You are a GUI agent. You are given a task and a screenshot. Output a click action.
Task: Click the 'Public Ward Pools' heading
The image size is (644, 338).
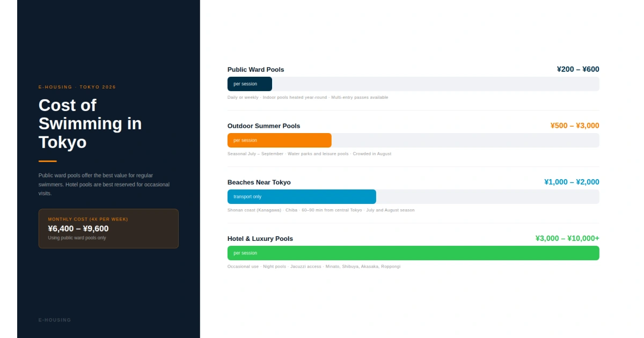(x=255, y=70)
